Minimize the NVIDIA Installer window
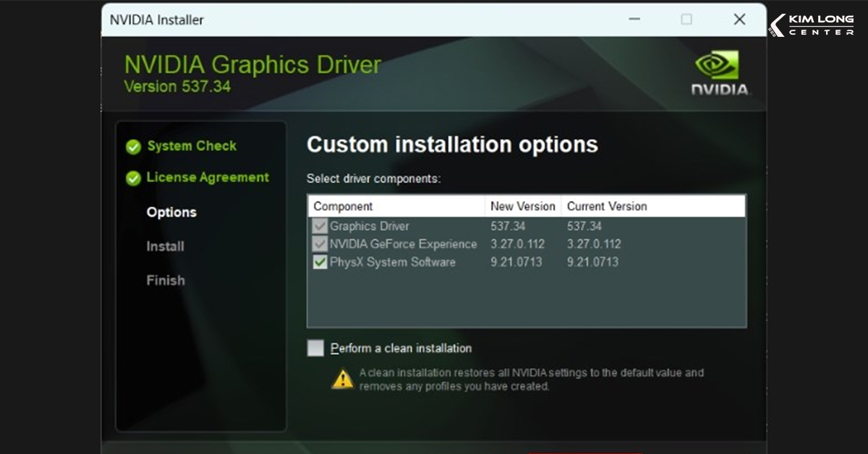This screenshot has width=868, height=454. pyautogui.click(x=634, y=20)
